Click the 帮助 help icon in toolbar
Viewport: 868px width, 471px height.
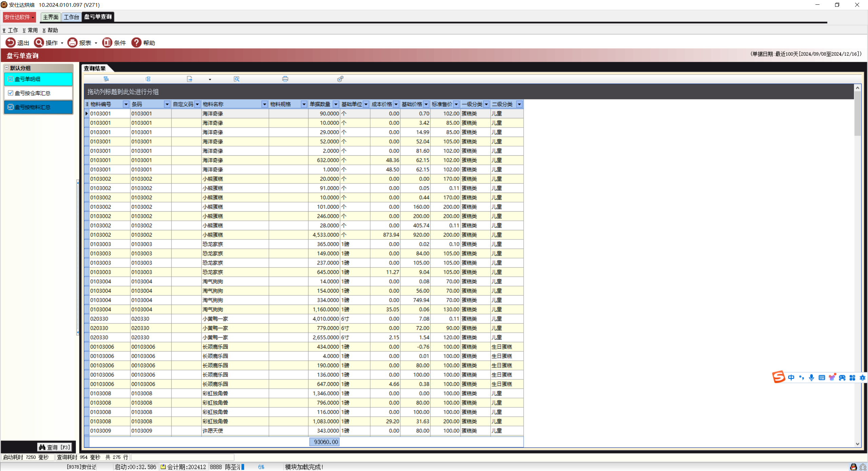[x=136, y=42]
